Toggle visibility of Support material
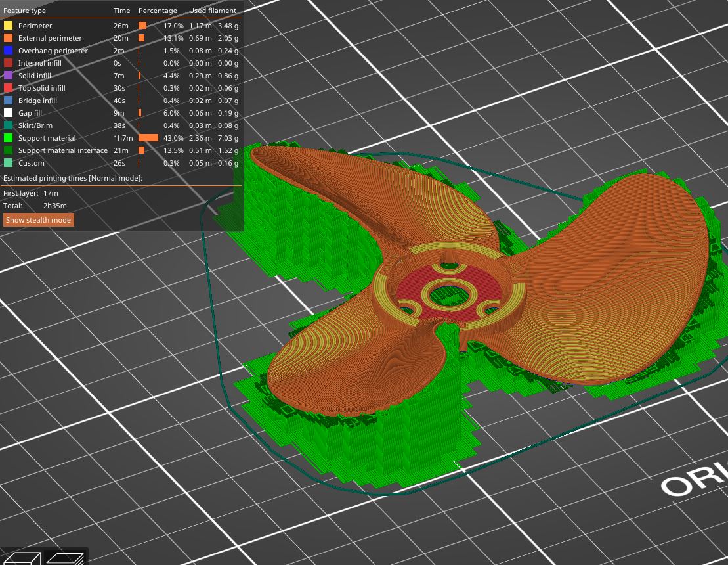 point(8,138)
